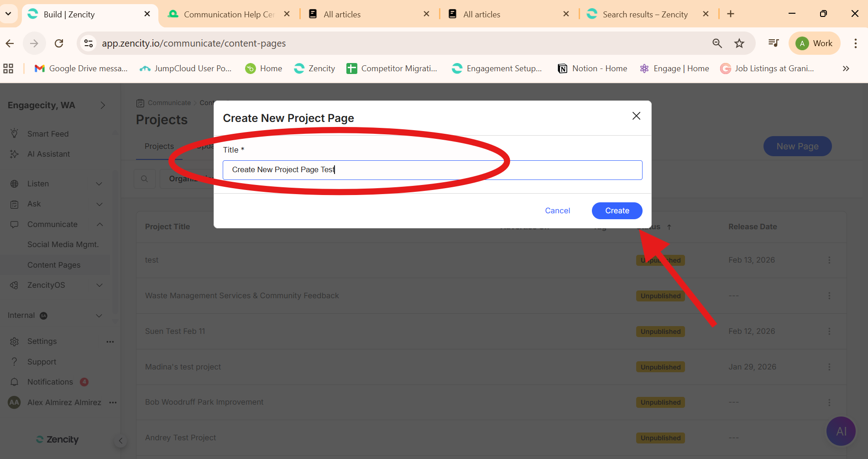This screenshot has width=868, height=459.
Task: Cancel the new project page dialog
Action: (557, 211)
